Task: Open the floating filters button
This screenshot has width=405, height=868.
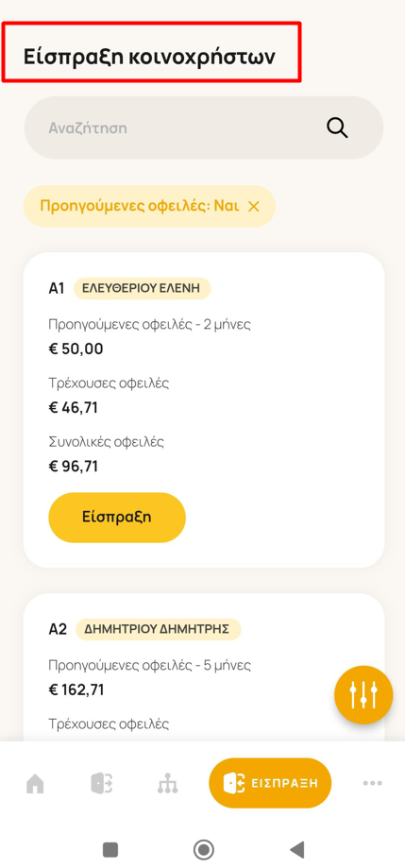Action: pos(363,695)
